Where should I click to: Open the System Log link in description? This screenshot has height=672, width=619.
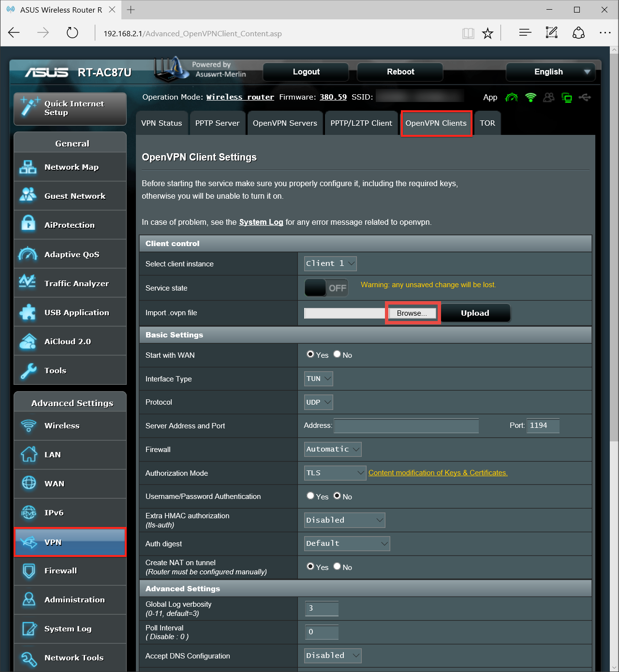coord(261,222)
